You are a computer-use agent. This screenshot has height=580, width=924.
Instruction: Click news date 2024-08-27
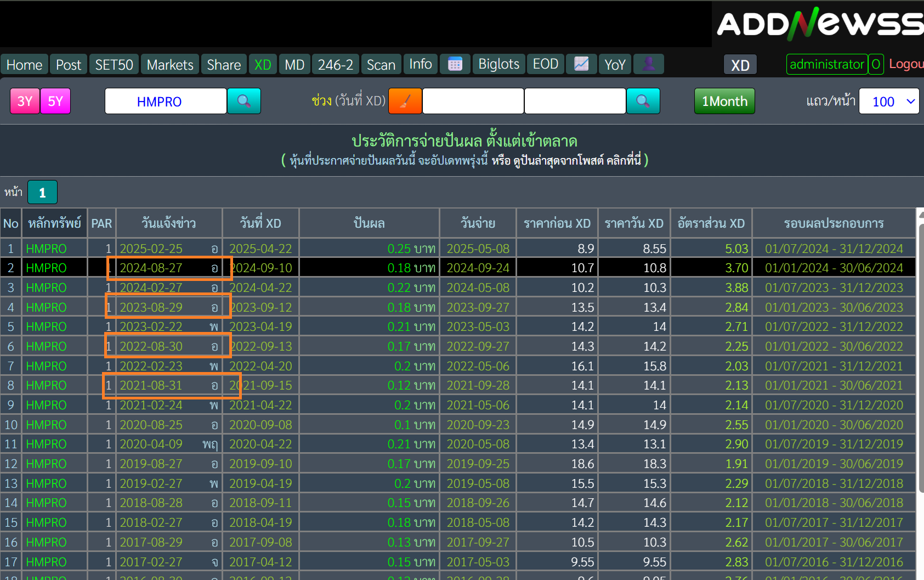[151, 268]
